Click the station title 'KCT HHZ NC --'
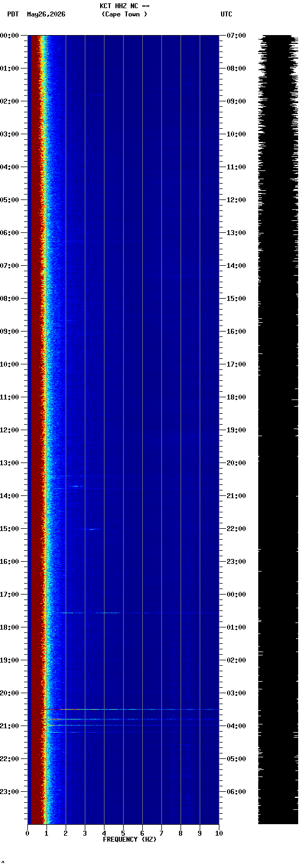The width and height of the screenshot is (302, 868). 125,6
